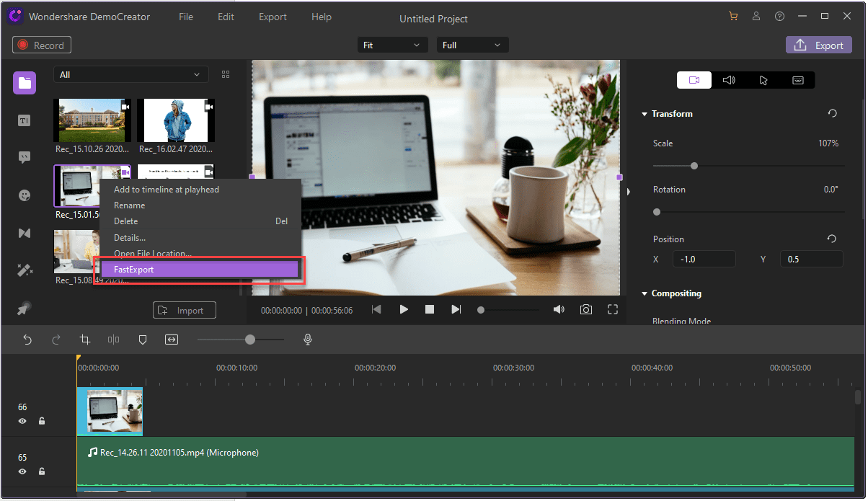Viewport: 868px width, 501px height.
Task: Toggle the lock on track 65
Action: [42, 471]
